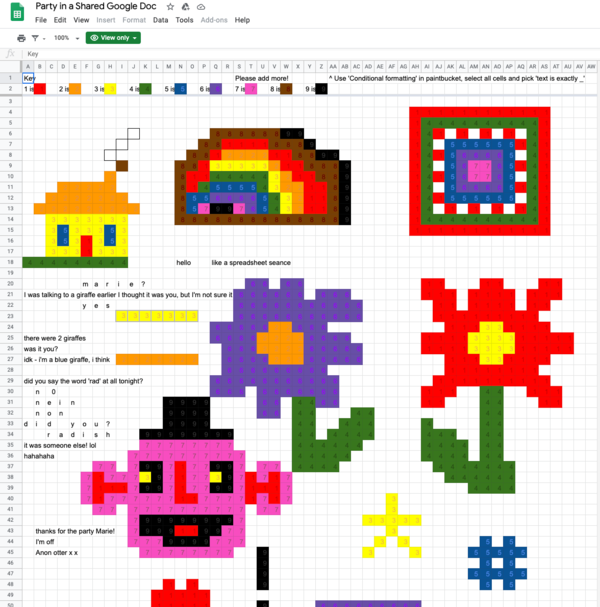This screenshot has height=607, width=600.
Task: Print the spreadsheet with printer icon
Action: pos(21,38)
